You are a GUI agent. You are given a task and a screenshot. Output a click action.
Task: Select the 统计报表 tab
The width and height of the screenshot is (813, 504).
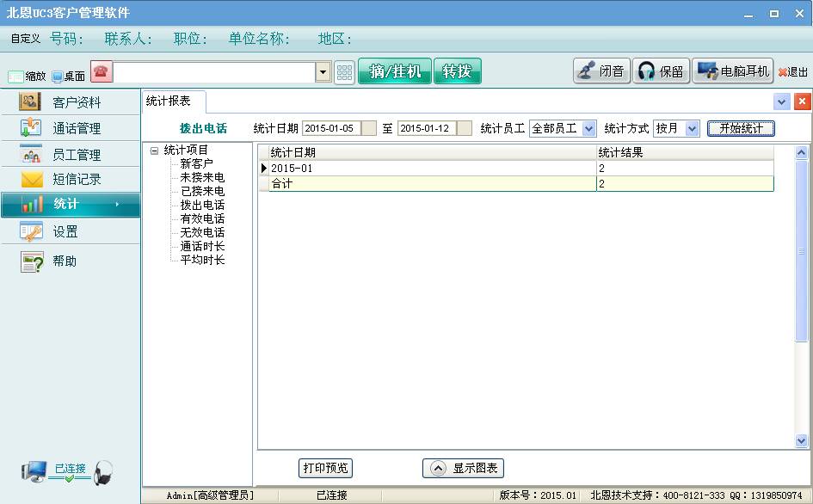coord(173,101)
